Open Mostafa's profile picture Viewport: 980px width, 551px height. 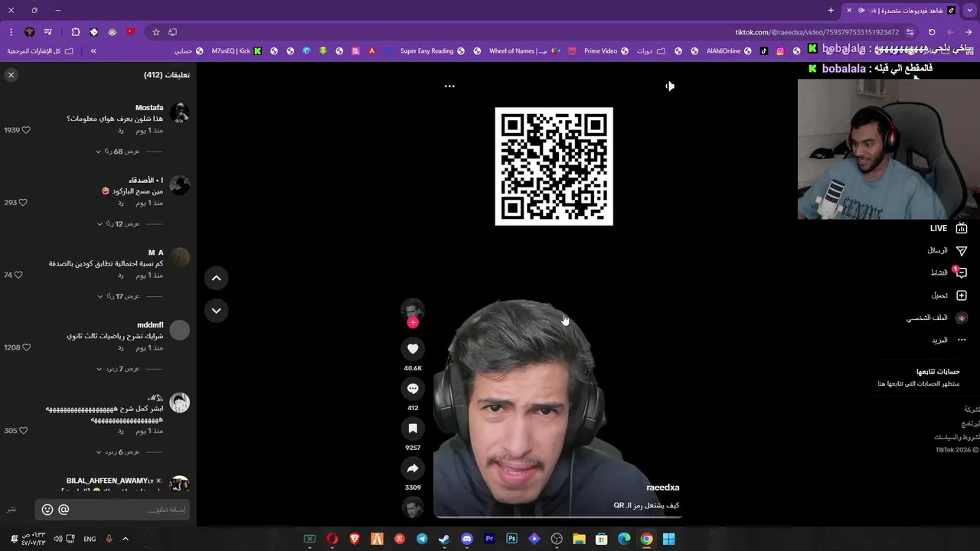[179, 113]
